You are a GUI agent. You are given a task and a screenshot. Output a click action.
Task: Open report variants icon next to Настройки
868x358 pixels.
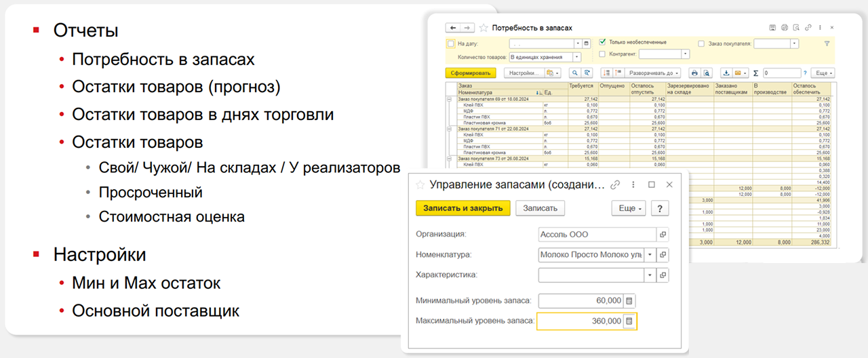click(x=553, y=73)
